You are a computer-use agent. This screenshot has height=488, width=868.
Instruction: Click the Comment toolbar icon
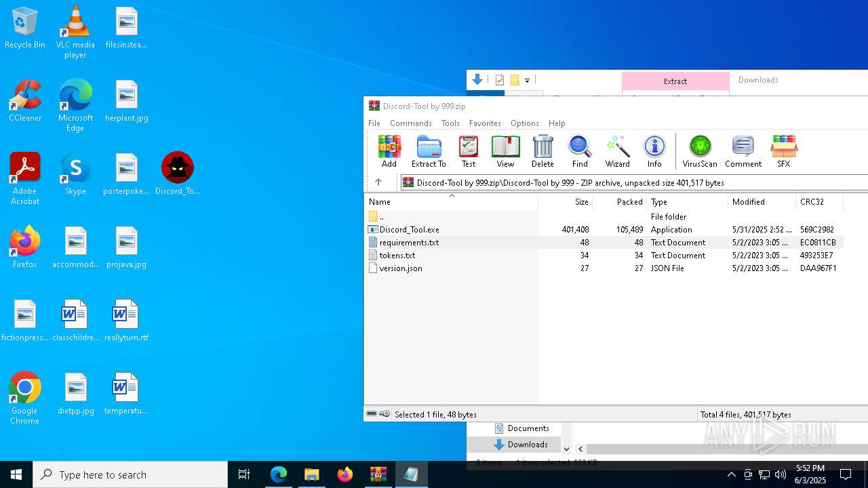pos(743,151)
